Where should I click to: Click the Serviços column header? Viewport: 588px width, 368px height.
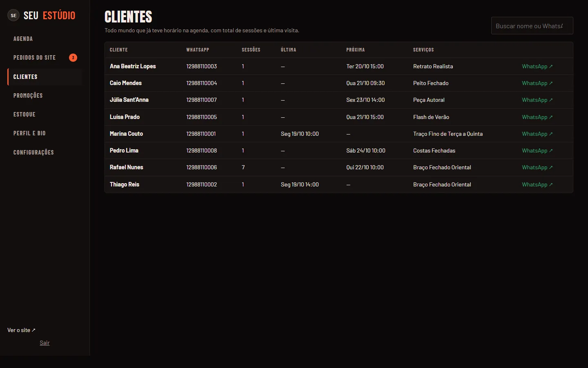pos(423,50)
